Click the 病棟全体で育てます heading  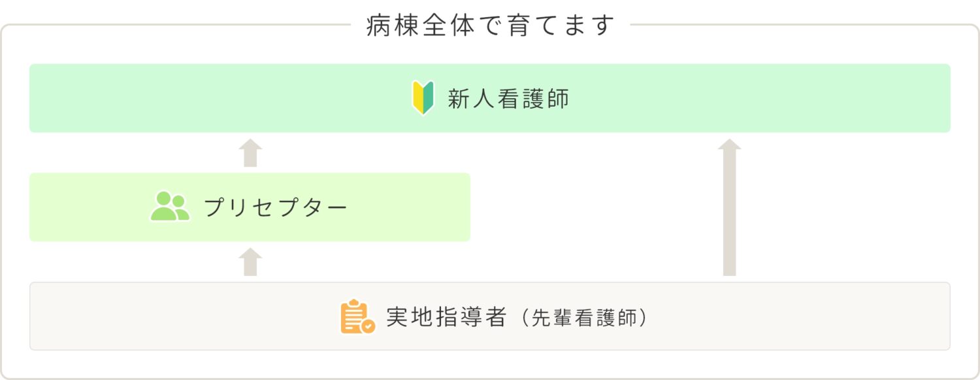click(x=491, y=26)
